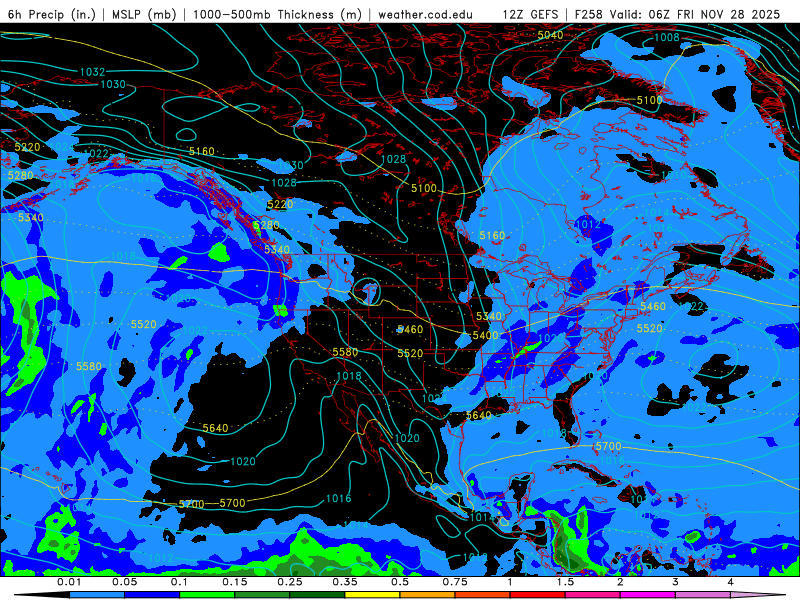
Task: Click the 1008 pressure contour label
Action: click(x=666, y=37)
